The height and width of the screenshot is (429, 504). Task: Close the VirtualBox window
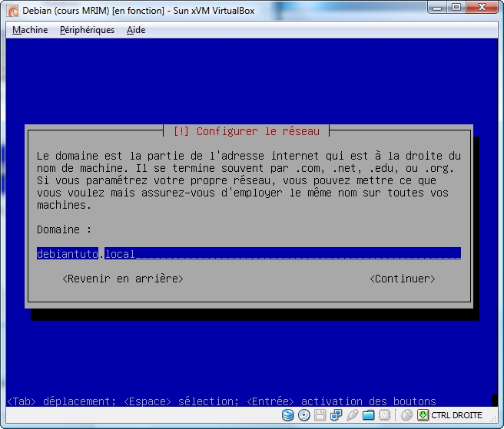[x=482, y=8]
